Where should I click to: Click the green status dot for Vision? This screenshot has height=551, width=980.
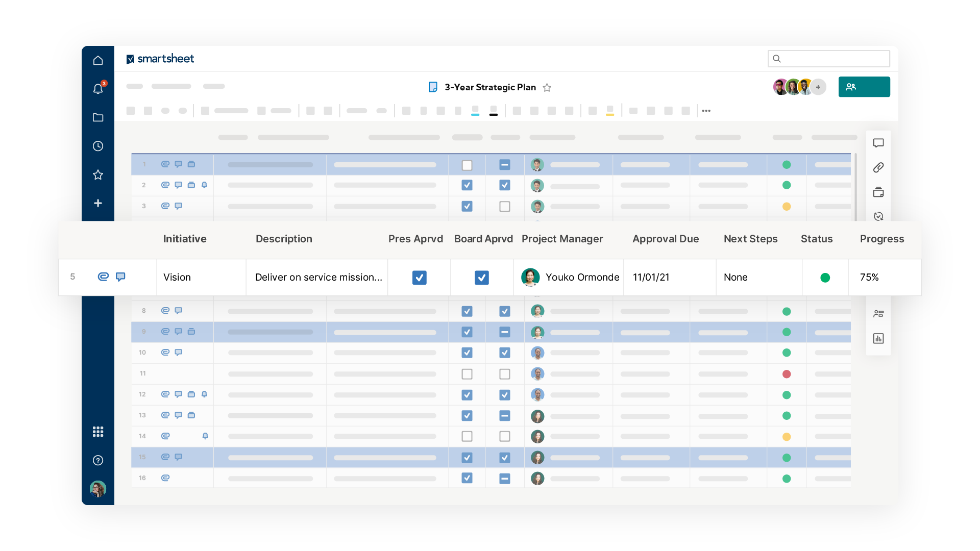tap(825, 277)
